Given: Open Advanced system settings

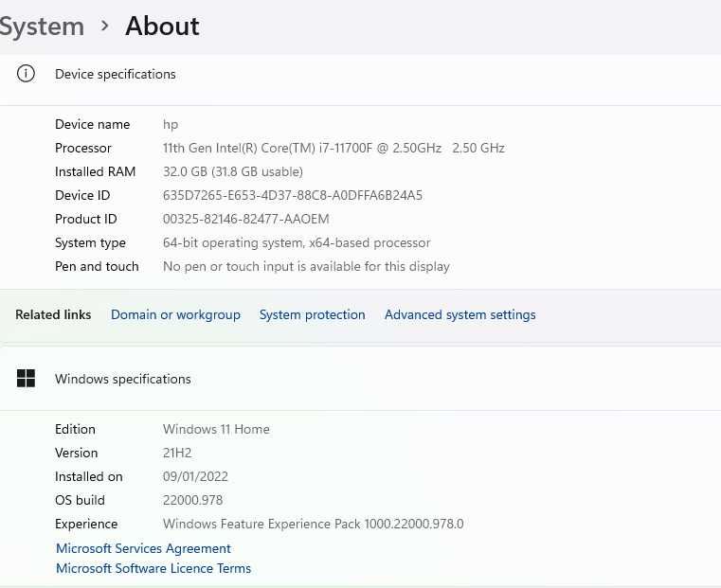Looking at the screenshot, I should pos(460,314).
